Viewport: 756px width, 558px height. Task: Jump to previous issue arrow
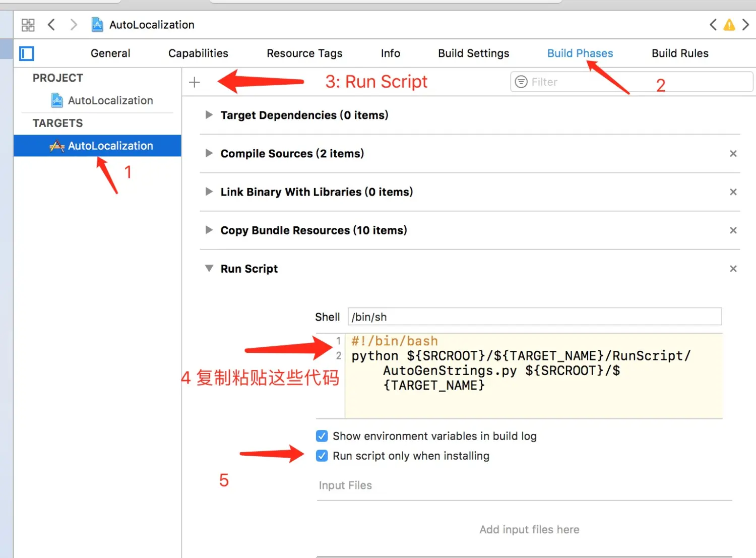coord(713,25)
